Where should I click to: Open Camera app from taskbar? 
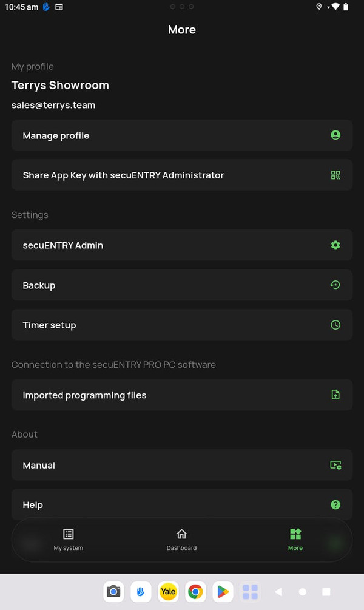pos(113,592)
